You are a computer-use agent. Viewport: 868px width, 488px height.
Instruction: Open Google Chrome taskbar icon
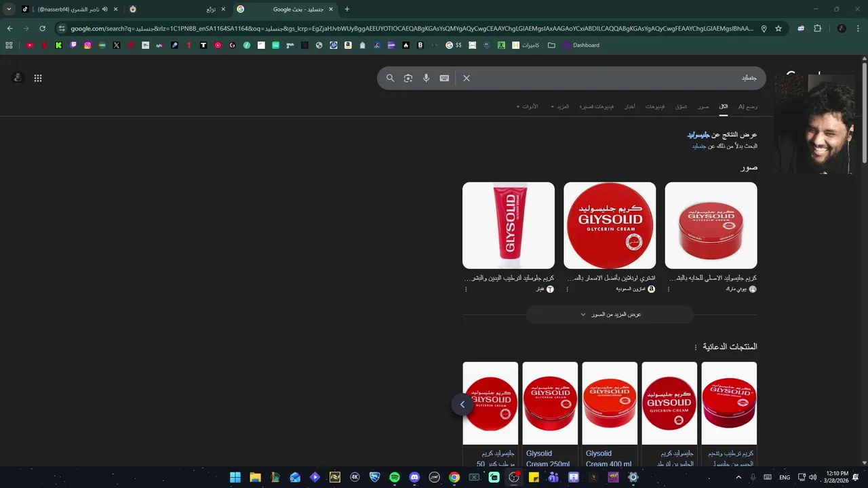(454, 477)
